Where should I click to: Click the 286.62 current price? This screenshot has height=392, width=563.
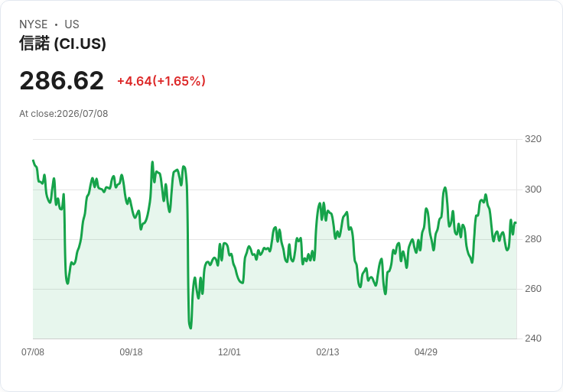click(x=62, y=80)
